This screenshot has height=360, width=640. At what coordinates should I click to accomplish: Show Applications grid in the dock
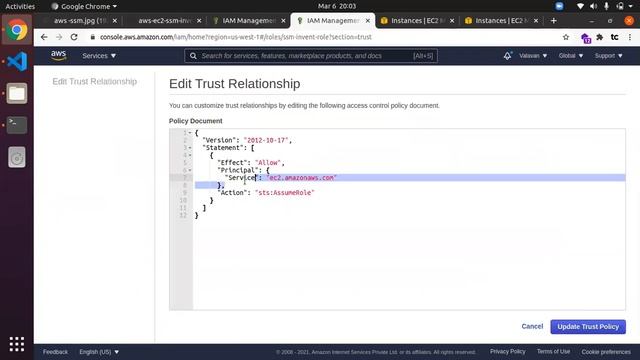pos(17,344)
